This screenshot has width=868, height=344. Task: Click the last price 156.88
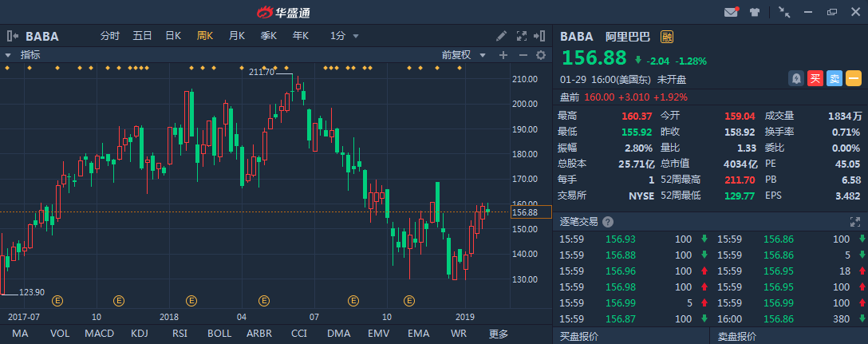point(594,57)
